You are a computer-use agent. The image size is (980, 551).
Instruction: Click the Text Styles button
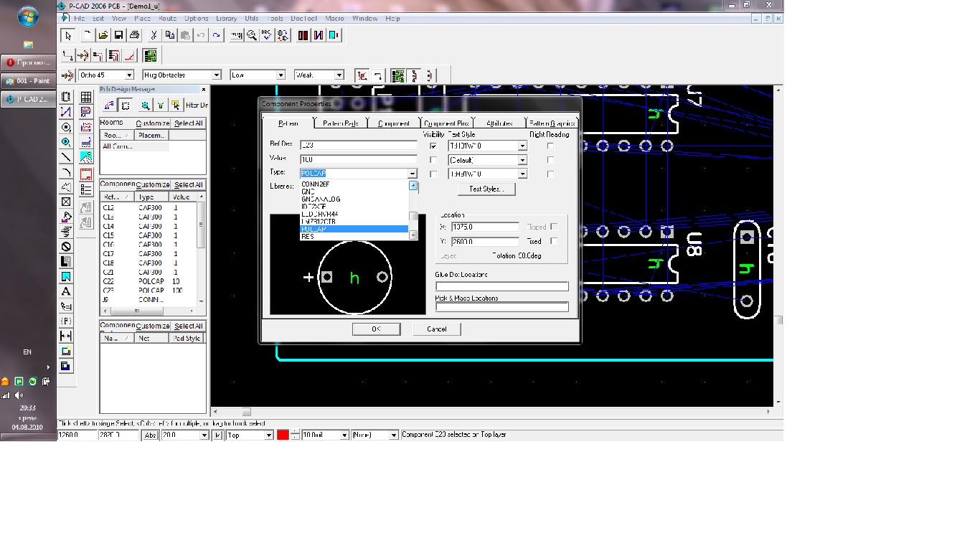point(486,189)
